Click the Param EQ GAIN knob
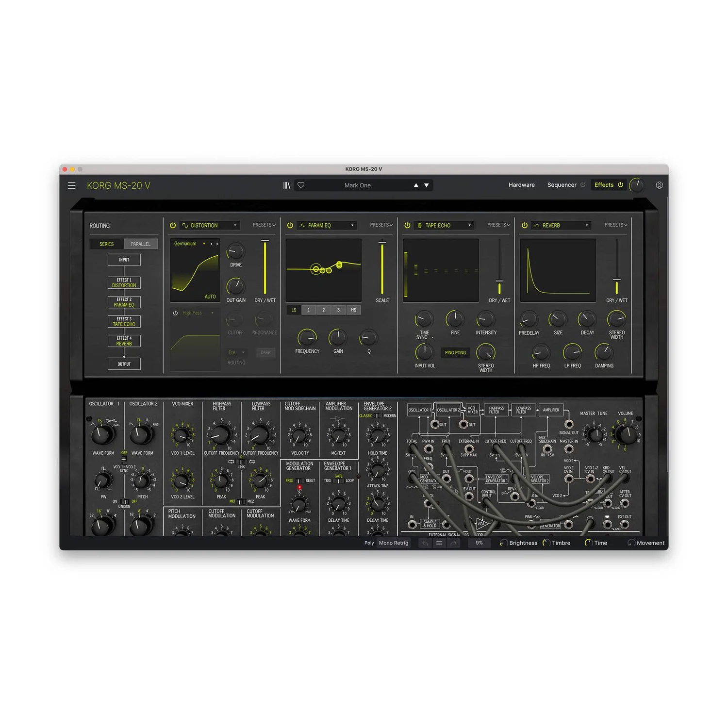Viewport: 728px width, 728px height. click(x=338, y=338)
